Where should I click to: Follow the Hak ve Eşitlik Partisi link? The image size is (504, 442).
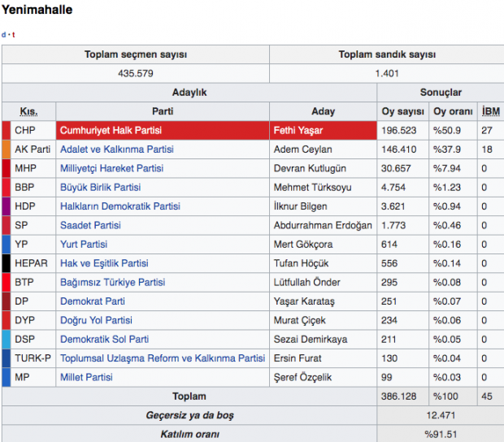point(104,263)
